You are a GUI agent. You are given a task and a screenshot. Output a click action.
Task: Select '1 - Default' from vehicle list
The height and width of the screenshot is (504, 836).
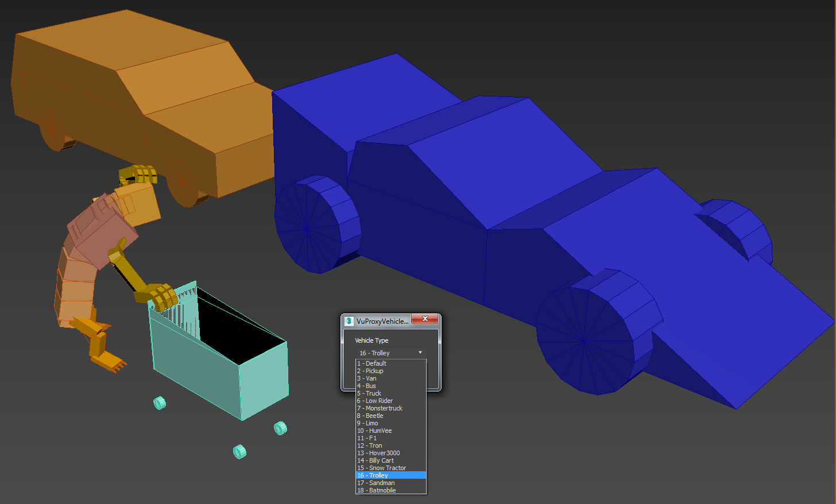coord(372,363)
